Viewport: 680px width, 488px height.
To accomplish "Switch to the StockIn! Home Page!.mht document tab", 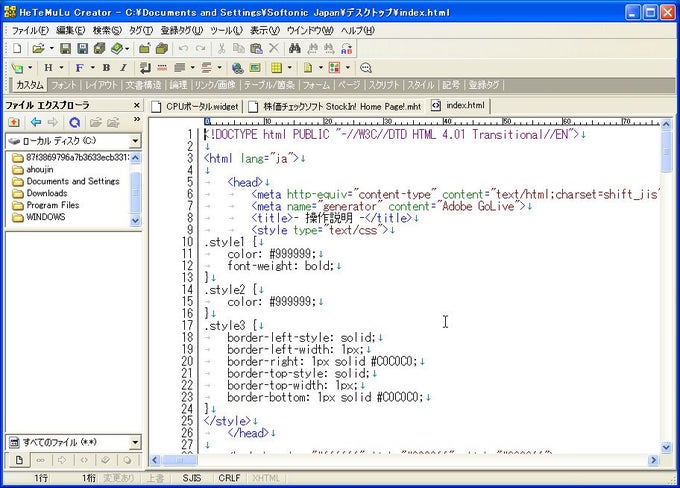I will (336, 106).
